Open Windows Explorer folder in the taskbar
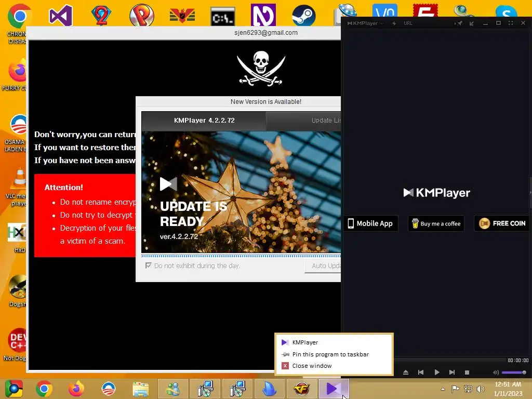This screenshot has width=532, height=399. 141,389
